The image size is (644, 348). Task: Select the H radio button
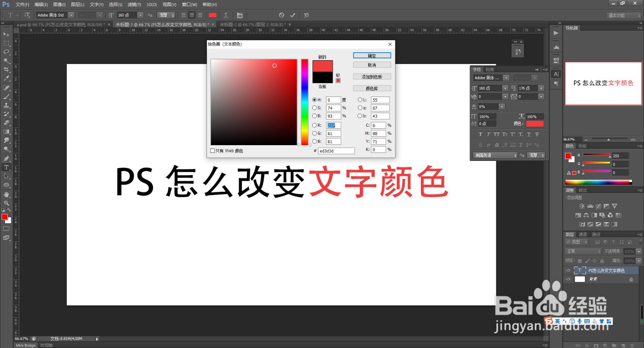tap(314, 100)
